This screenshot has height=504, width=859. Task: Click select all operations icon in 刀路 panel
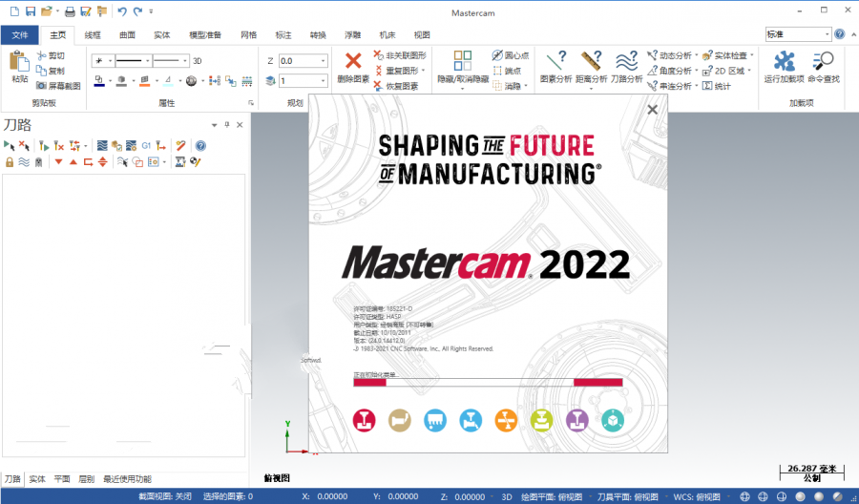tap(10, 146)
